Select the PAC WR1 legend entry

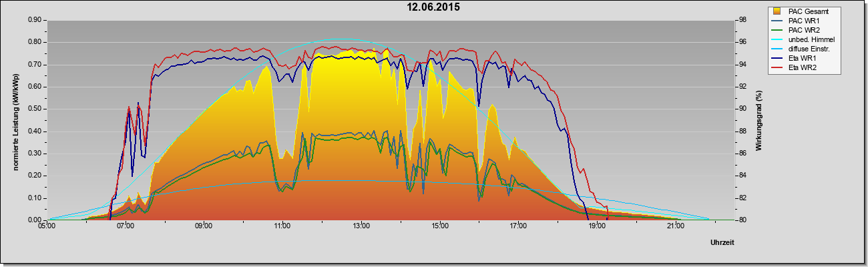point(803,21)
